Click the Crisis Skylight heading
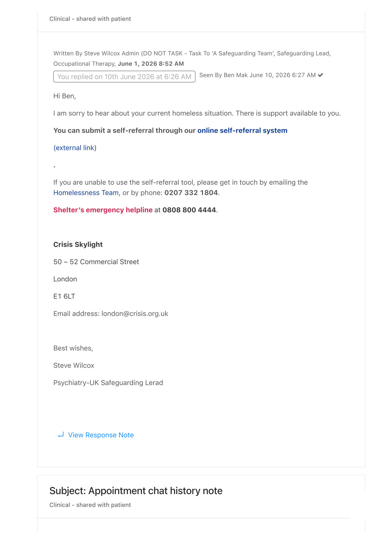Image resolution: width=392 pixels, height=554 pixels. pos(78,244)
